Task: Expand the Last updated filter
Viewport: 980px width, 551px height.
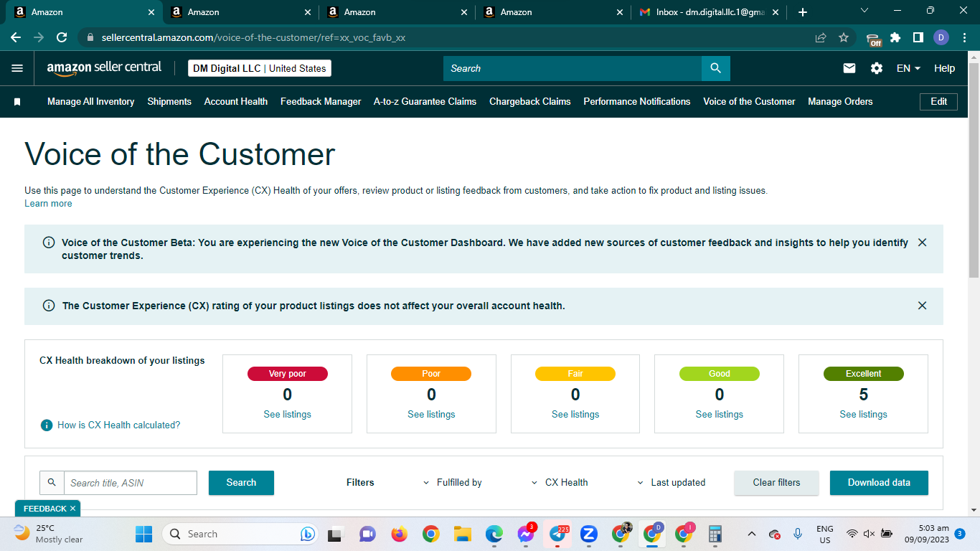Action: [672, 483]
